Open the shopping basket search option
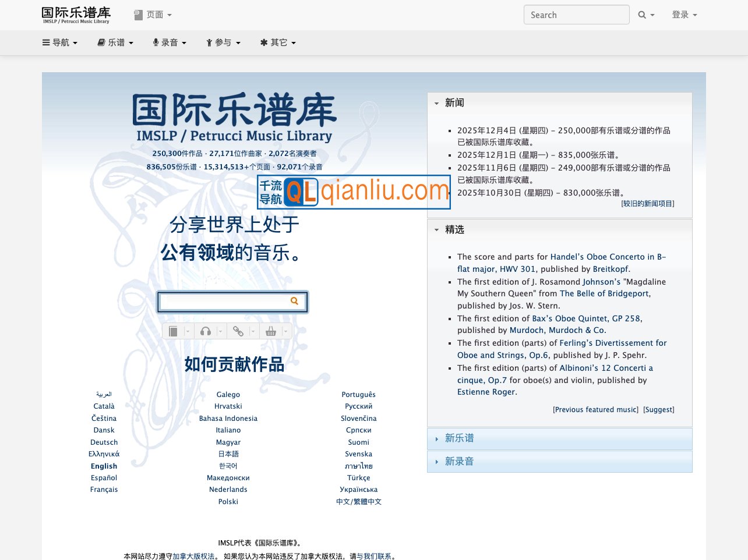 tap(270, 331)
